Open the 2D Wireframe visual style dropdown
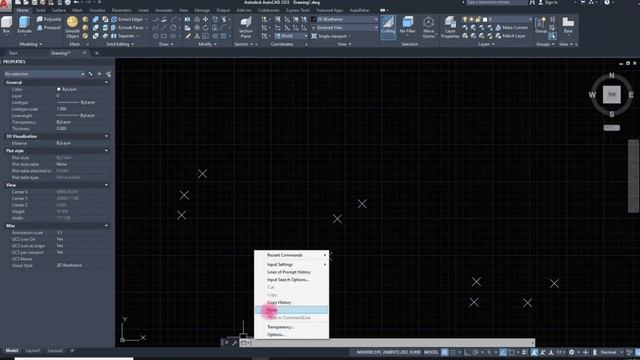This screenshot has height=360, width=640. coord(345,19)
